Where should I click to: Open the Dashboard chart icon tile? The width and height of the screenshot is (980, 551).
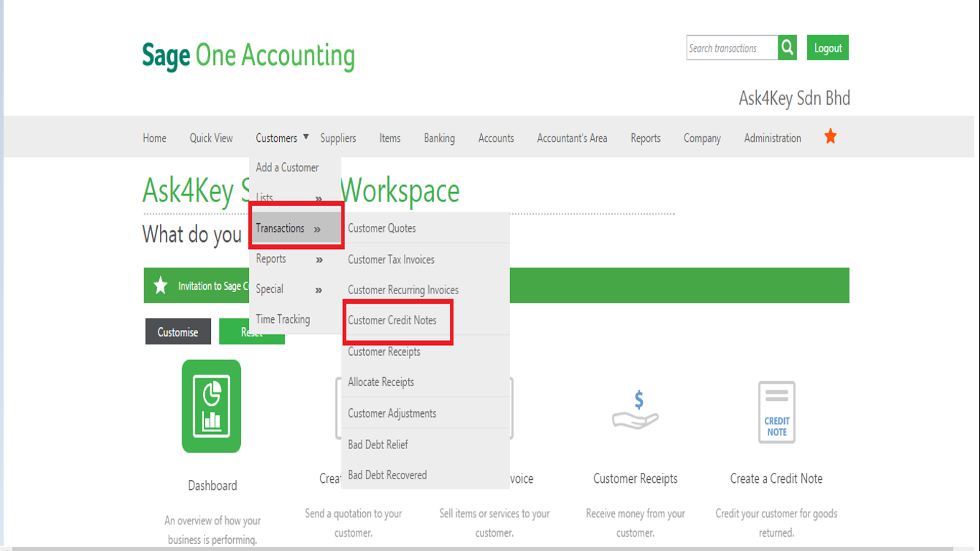[212, 406]
